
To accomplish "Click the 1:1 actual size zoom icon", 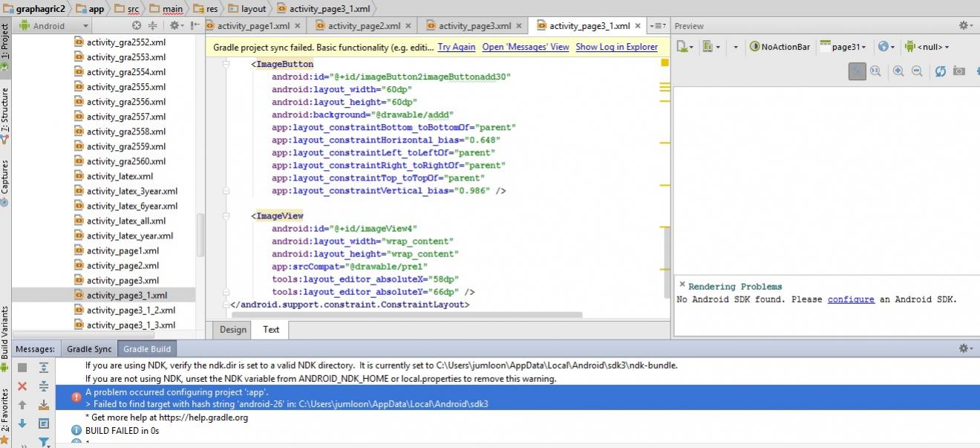I will coord(875,71).
